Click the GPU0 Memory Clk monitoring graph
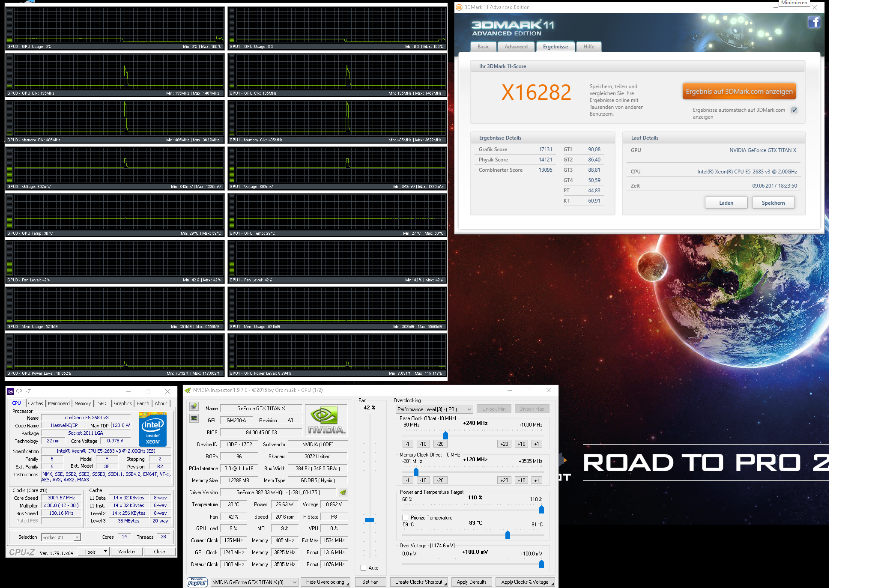Screen dimensions: 884x588 (x=115, y=122)
